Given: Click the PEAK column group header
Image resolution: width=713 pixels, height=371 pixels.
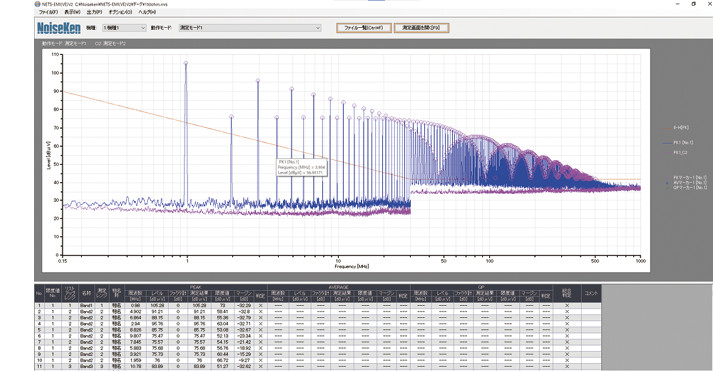Looking at the screenshot, I should [196, 287].
